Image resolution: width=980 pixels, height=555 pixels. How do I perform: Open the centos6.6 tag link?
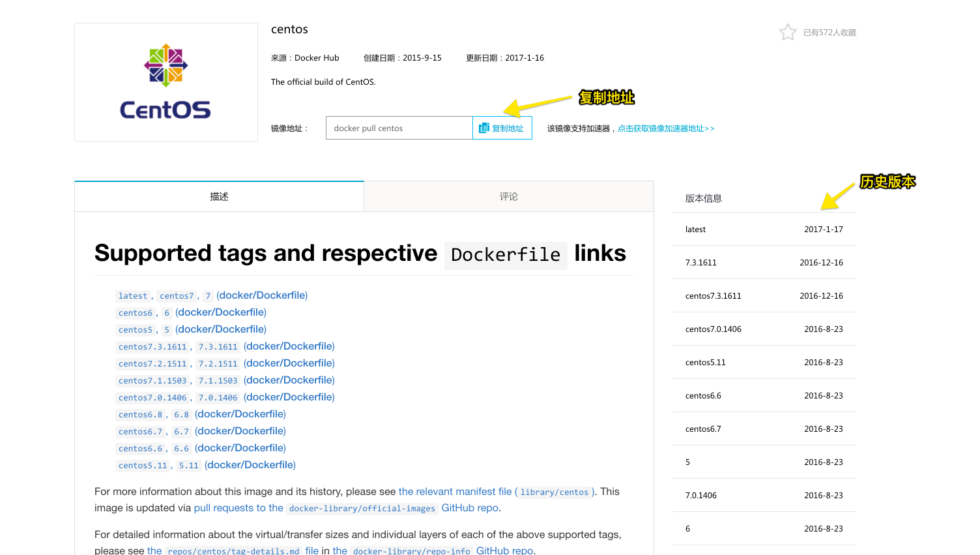[x=140, y=449]
